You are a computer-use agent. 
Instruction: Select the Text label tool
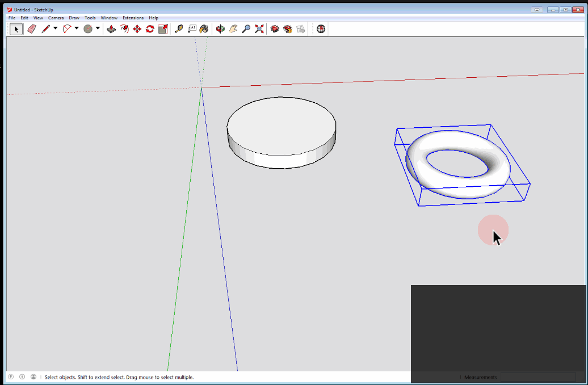click(x=192, y=28)
